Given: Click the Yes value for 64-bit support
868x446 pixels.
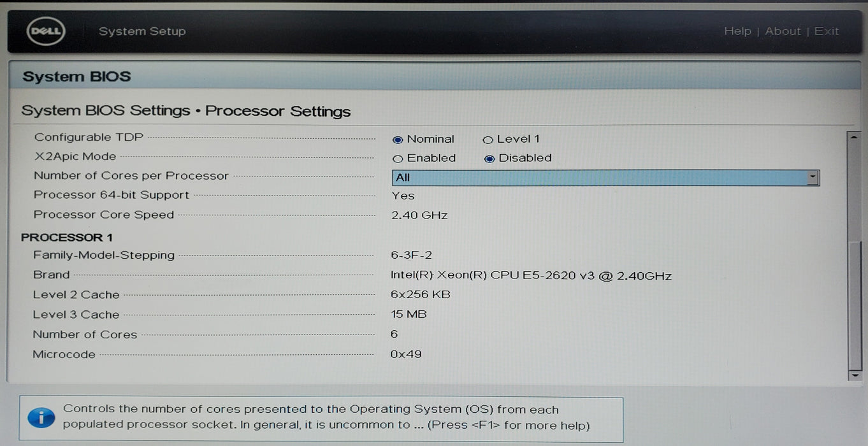Looking at the screenshot, I should (403, 196).
